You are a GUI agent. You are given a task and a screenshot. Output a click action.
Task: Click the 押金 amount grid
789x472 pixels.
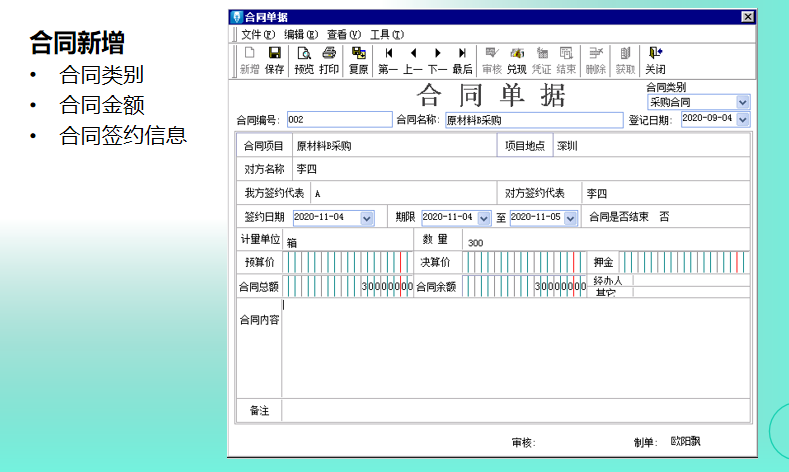(x=684, y=262)
